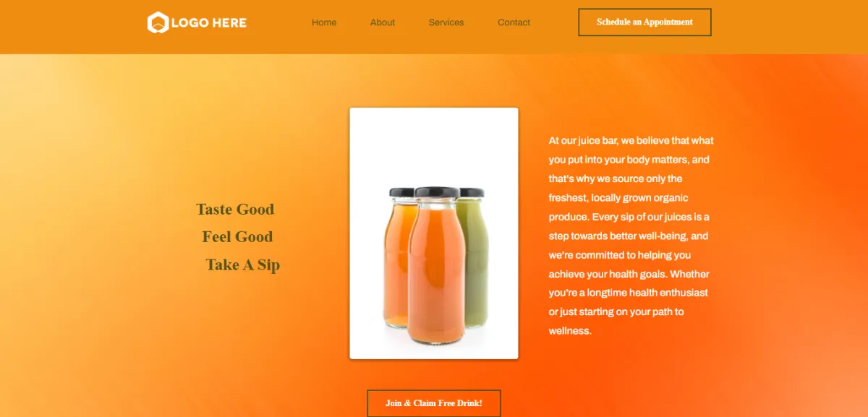
Task: Select Services in the navigation bar
Action: pyautogui.click(x=446, y=22)
